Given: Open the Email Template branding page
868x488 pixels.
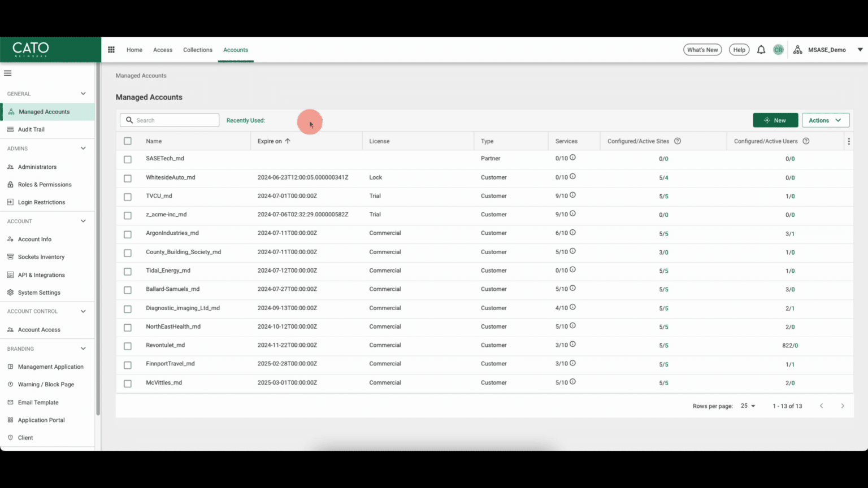Looking at the screenshot, I should tap(38, 402).
